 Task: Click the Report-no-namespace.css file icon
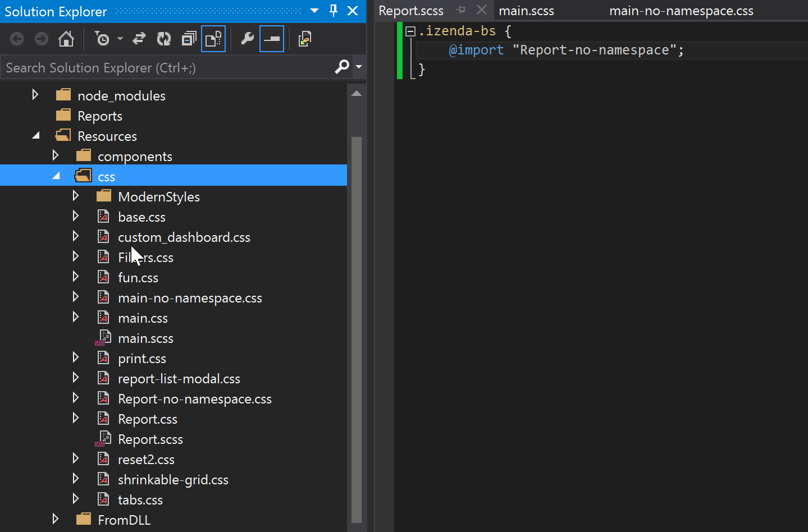coord(103,398)
